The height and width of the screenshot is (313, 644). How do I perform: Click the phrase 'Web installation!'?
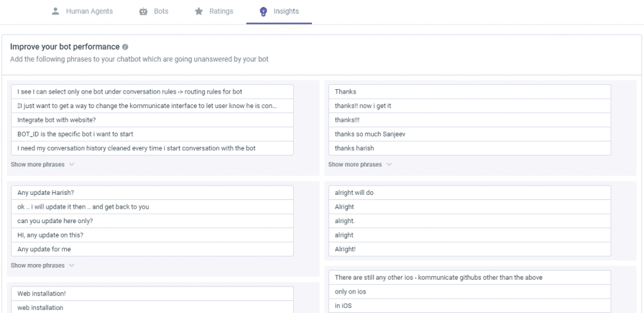[x=152, y=294]
